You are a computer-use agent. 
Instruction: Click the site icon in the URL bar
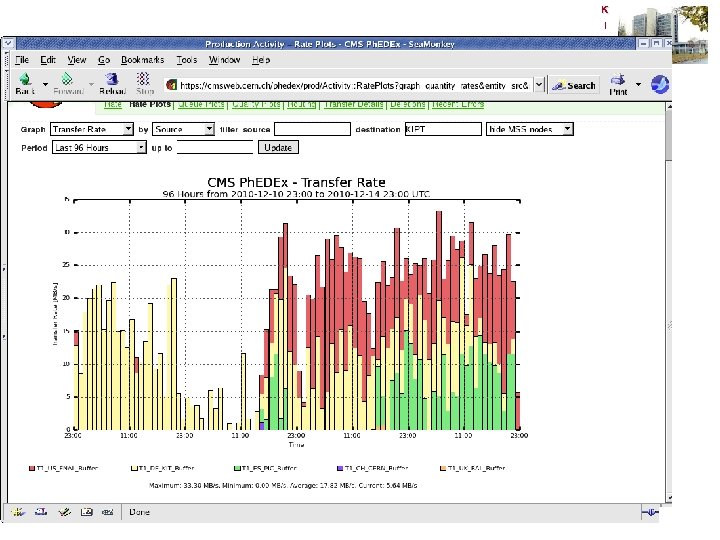[172, 85]
